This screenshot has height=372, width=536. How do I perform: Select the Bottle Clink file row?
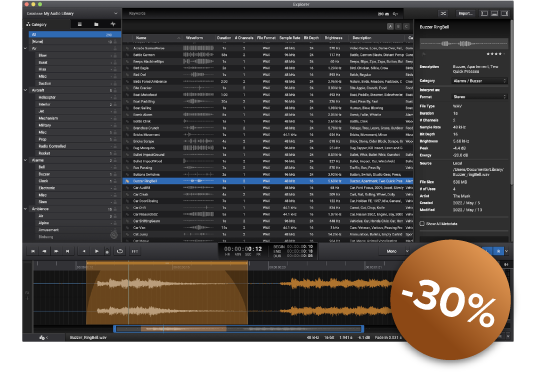(268, 121)
